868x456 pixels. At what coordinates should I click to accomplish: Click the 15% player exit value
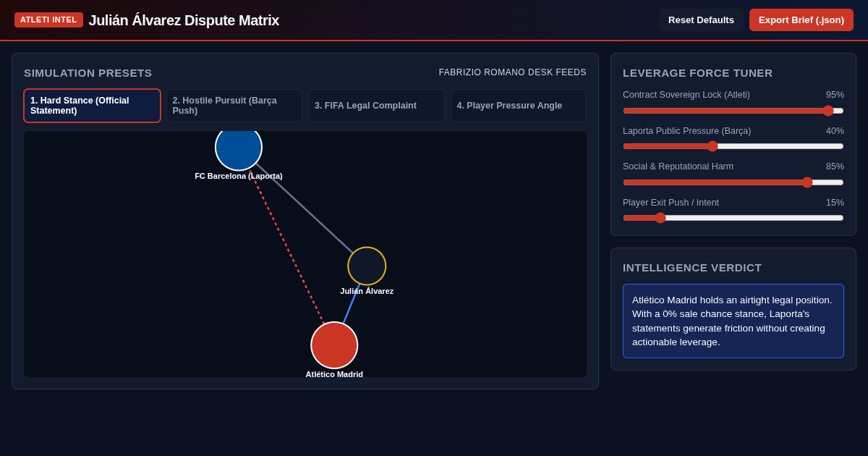[835, 203]
